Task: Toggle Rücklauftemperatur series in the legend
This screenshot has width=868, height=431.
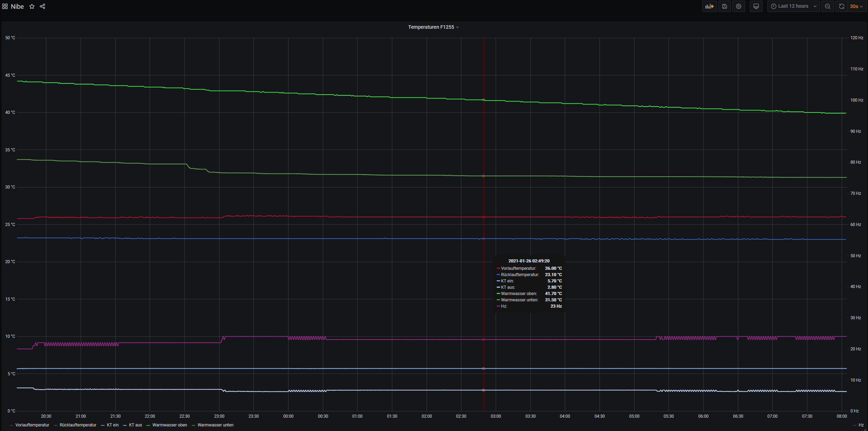Action: 78,425
